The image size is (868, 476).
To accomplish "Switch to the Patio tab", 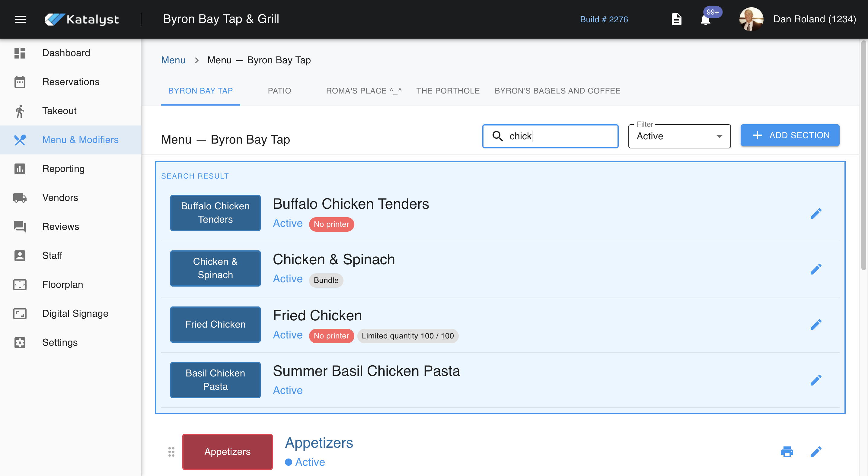I will [279, 90].
